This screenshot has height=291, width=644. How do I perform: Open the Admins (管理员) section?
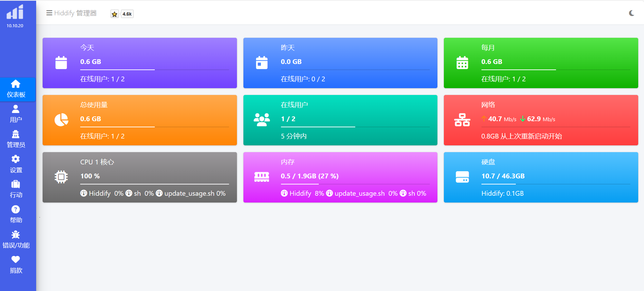(x=16, y=139)
